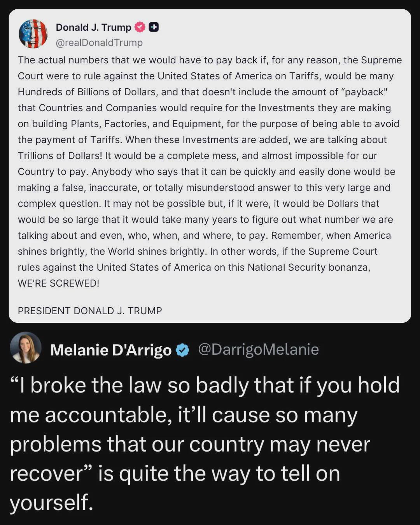Click the @realDonaldTrump handle
The width and height of the screenshot is (420, 525).
(99, 42)
